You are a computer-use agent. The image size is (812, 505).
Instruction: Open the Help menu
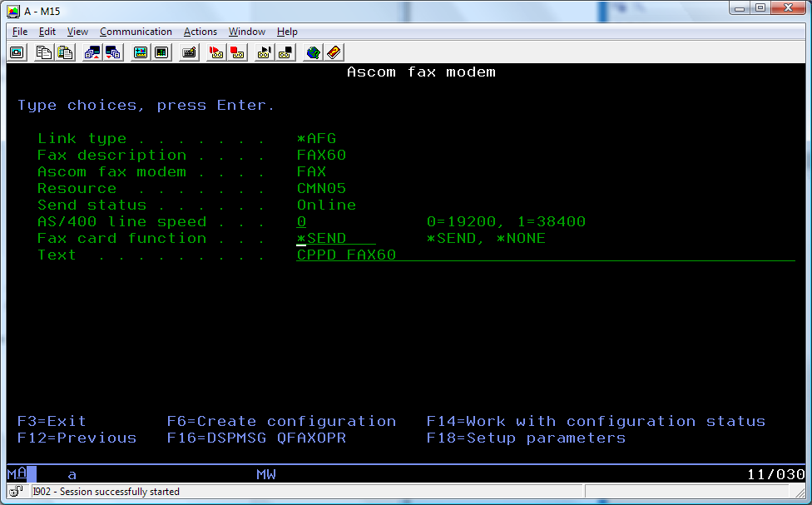[x=287, y=32]
